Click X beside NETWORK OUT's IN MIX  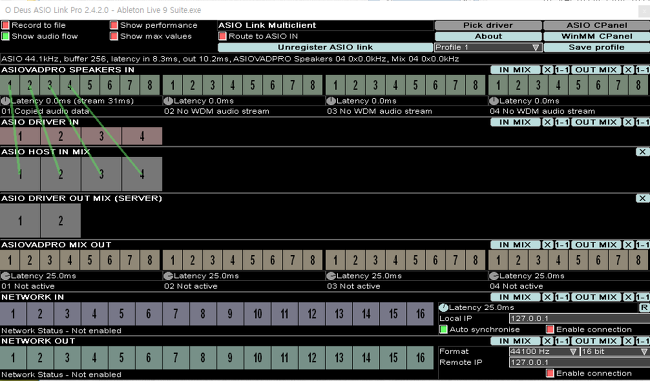(x=547, y=341)
